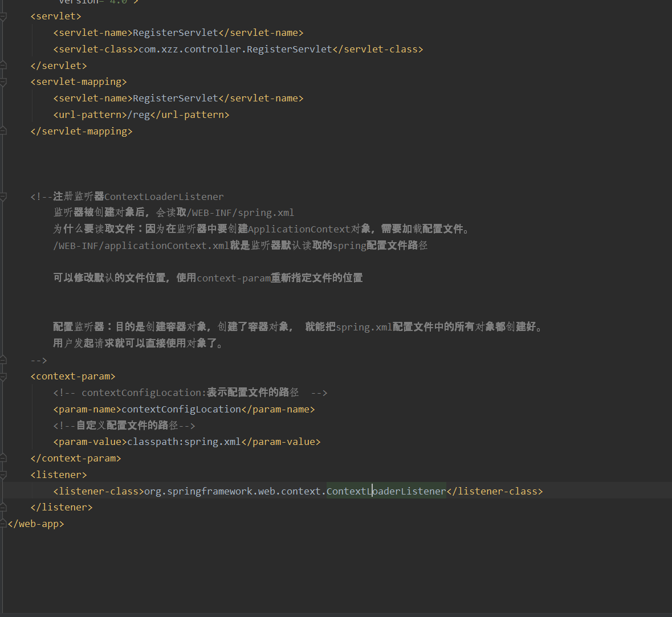Click the comment line 用户发起请求就可以直接使用对象了
Screen dimensions: 672x617
[138, 343]
